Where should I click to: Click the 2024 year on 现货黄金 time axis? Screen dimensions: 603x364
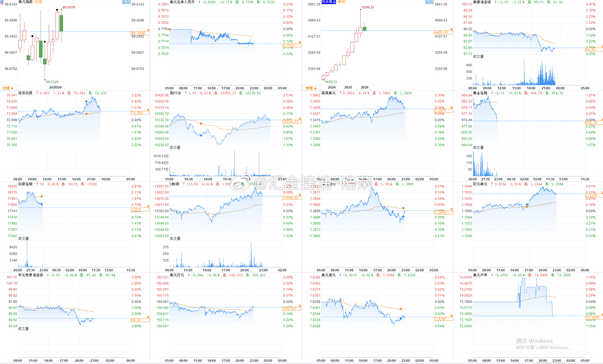click(x=332, y=87)
